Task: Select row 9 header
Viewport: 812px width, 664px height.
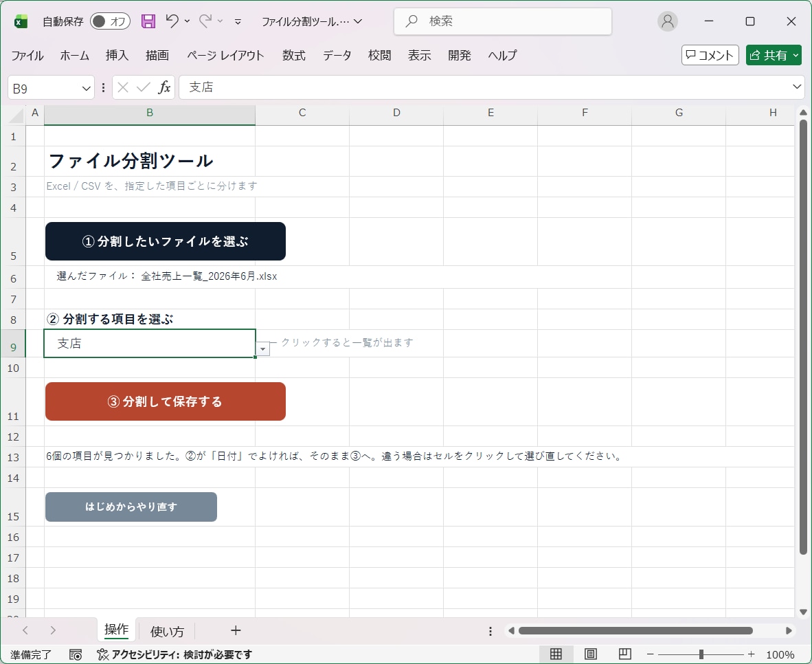Action: pyautogui.click(x=14, y=344)
